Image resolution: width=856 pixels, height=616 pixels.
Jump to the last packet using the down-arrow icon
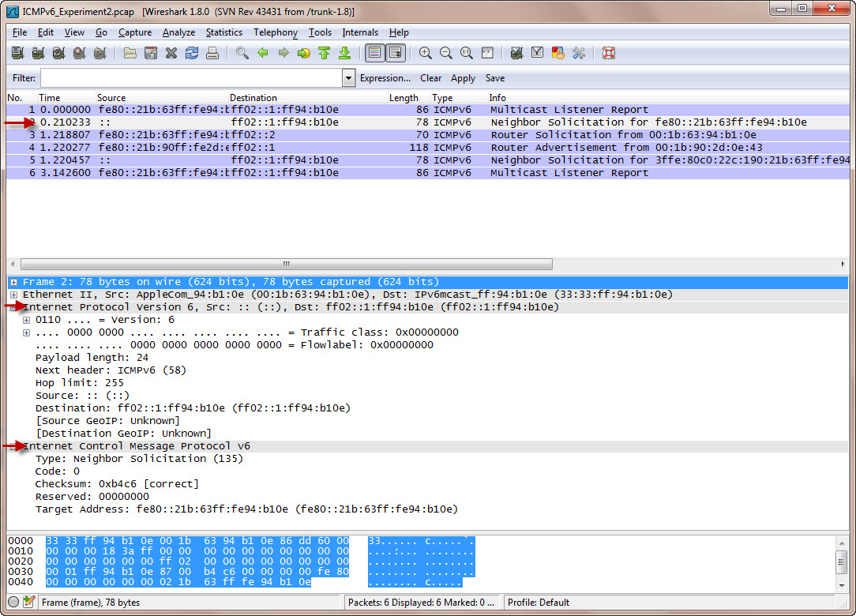click(x=344, y=53)
